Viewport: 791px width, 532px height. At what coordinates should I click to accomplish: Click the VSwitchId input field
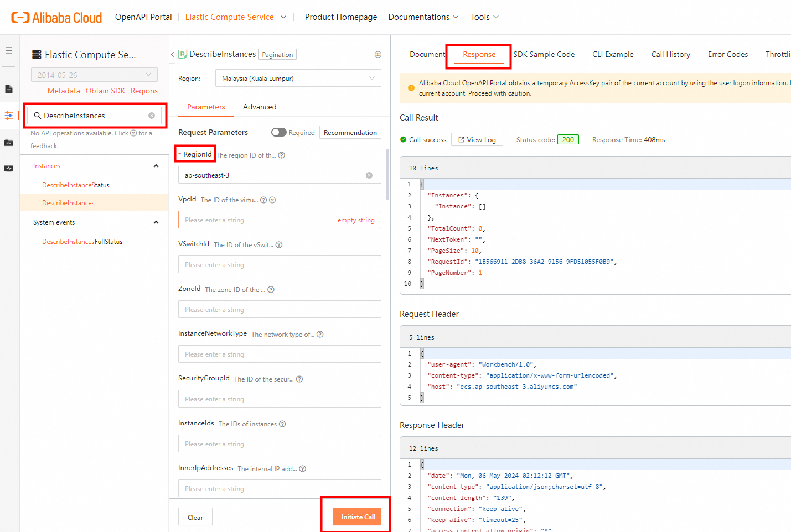280,265
